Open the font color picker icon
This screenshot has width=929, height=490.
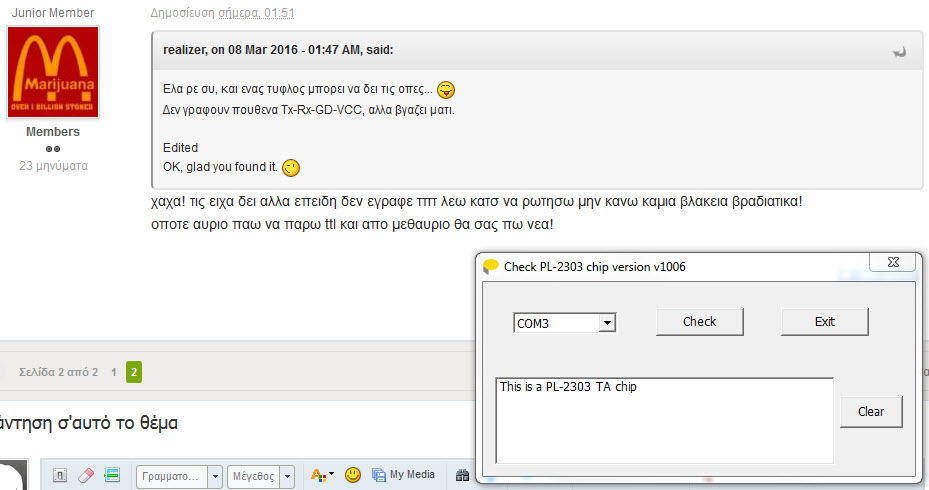pyautogui.click(x=322, y=475)
